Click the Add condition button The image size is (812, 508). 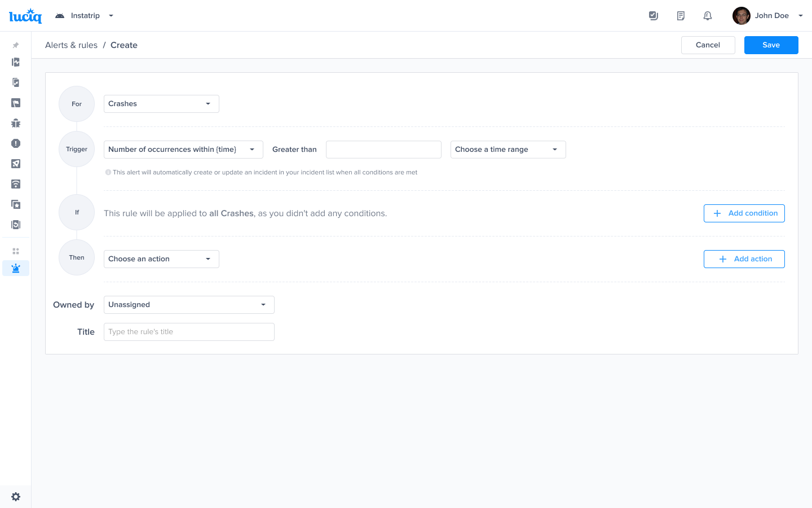(744, 213)
